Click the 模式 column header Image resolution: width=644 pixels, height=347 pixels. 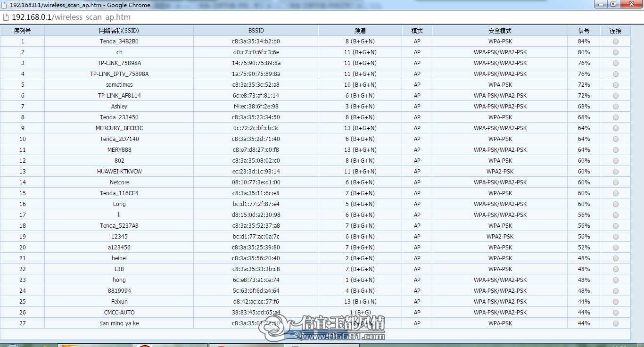(417, 31)
